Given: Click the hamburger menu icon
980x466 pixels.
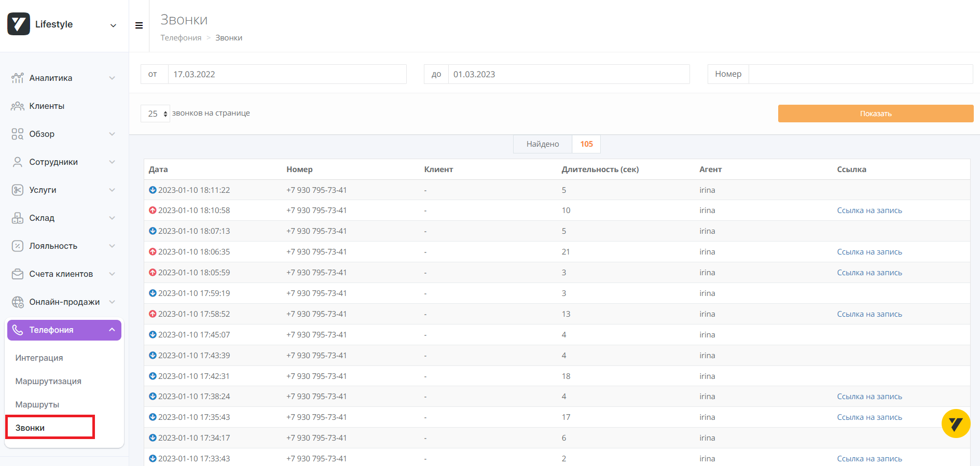Looking at the screenshot, I should pyautogui.click(x=139, y=25).
